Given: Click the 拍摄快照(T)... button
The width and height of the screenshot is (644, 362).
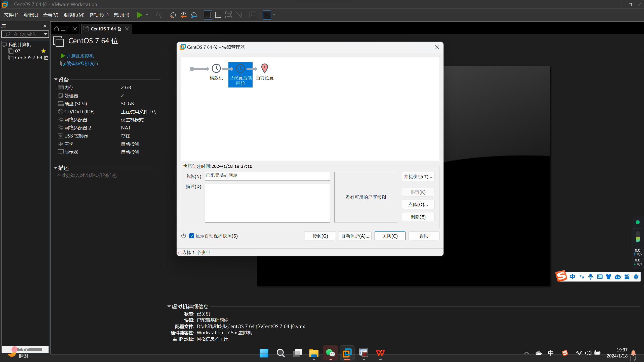Looking at the screenshot, I should pyautogui.click(x=418, y=176).
